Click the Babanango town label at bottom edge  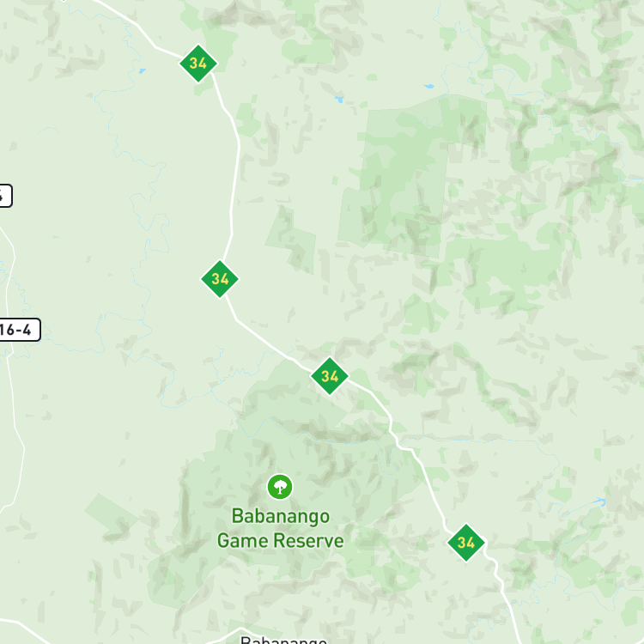(283, 640)
